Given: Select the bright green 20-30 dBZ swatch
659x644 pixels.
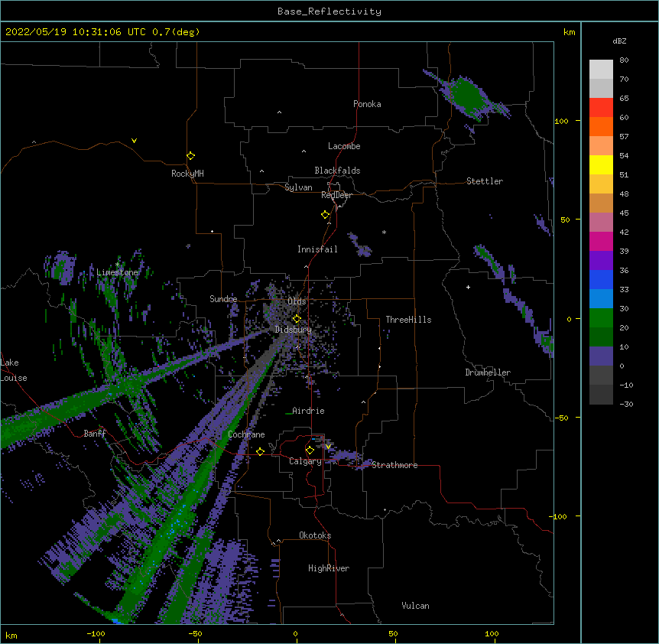Looking at the screenshot, I should point(601,318).
